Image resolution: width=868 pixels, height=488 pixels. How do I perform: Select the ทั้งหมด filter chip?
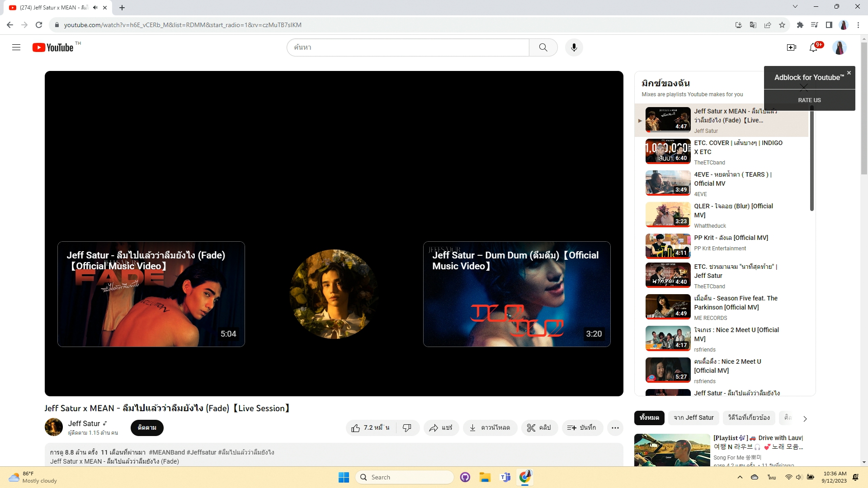[x=649, y=418]
